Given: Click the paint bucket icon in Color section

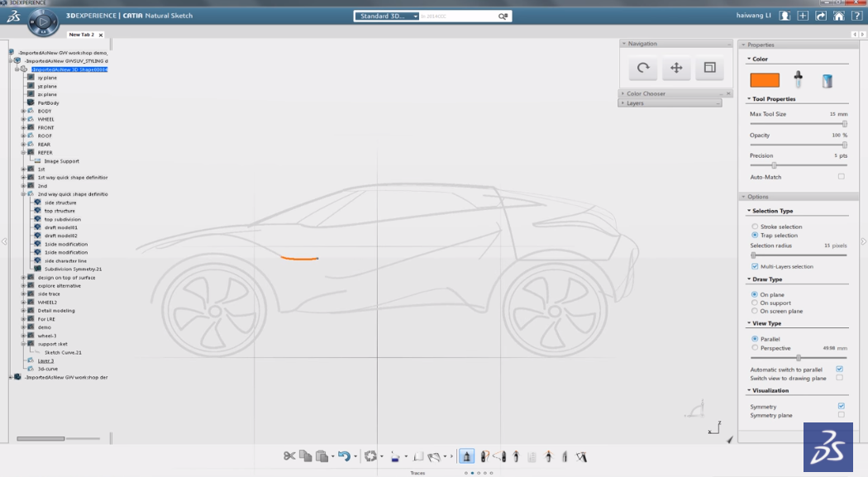Looking at the screenshot, I should click(827, 80).
